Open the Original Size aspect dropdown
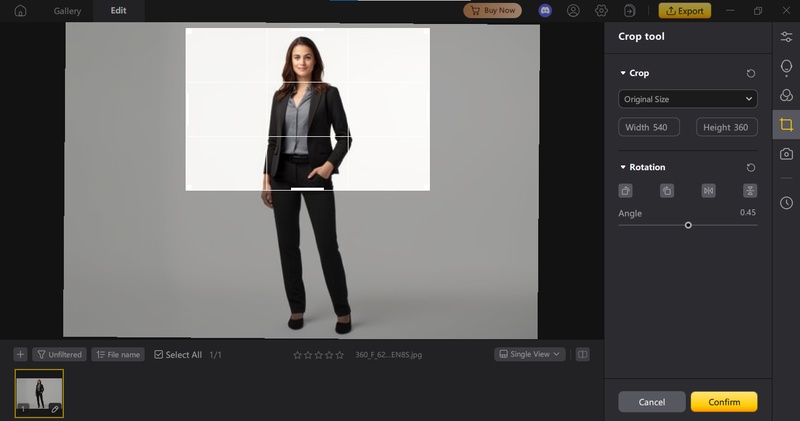 (x=688, y=99)
